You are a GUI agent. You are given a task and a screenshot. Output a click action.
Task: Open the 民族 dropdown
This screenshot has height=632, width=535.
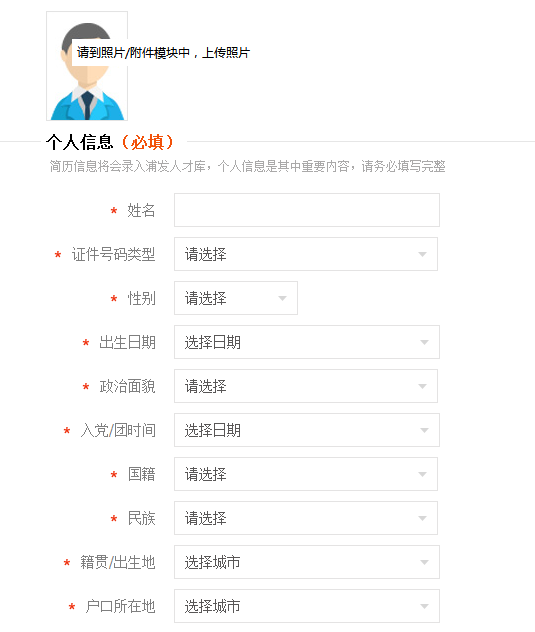pos(306,518)
